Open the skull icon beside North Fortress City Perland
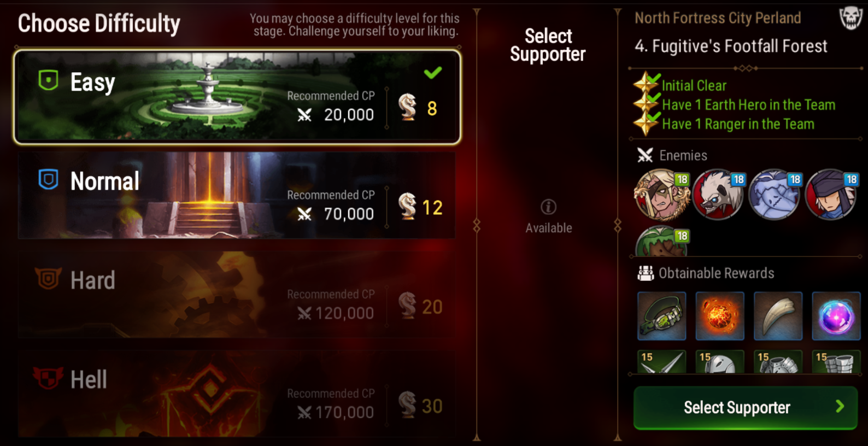This screenshot has height=446, width=868. tap(851, 18)
